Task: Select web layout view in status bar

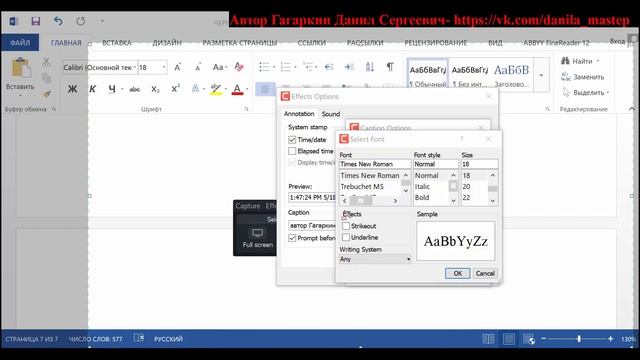Action: pyautogui.click(x=529, y=339)
